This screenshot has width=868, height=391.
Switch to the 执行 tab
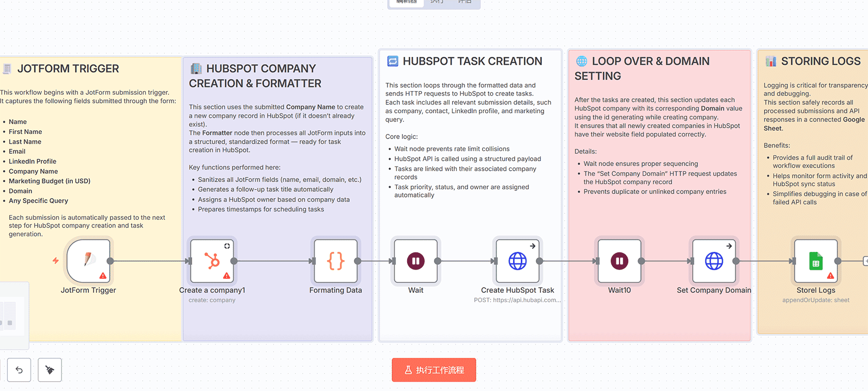click(x=437, y=2)
